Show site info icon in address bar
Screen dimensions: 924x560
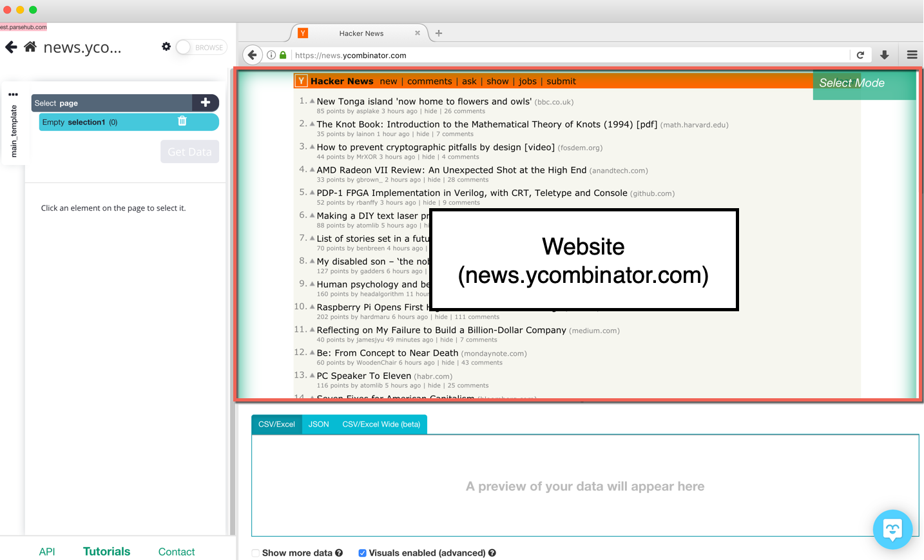coord(271,55)
